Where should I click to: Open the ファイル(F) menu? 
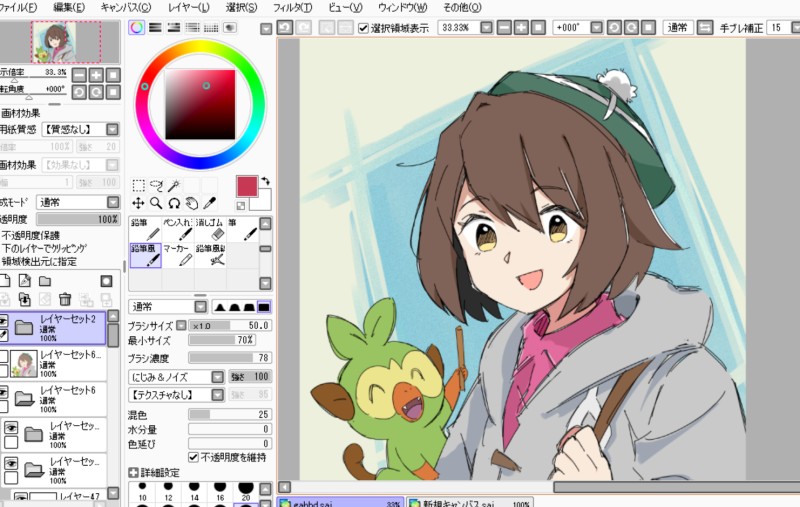(18, 7)
